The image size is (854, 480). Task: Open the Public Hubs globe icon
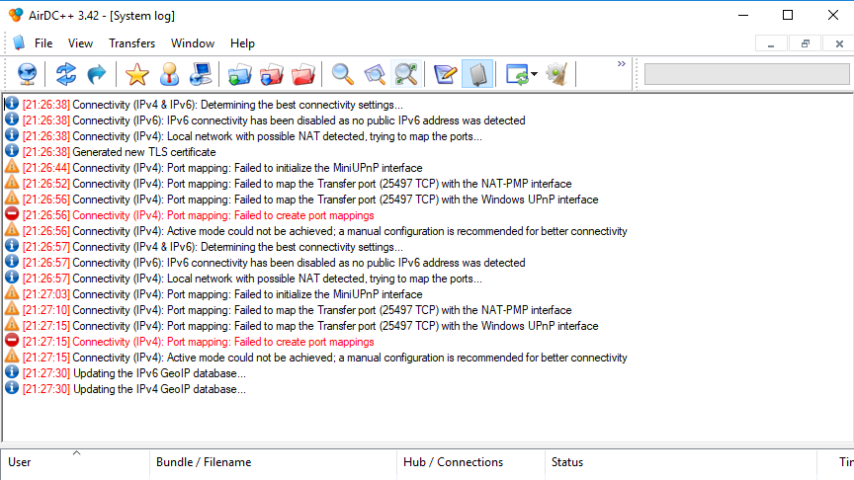click(x=27, y=74)
